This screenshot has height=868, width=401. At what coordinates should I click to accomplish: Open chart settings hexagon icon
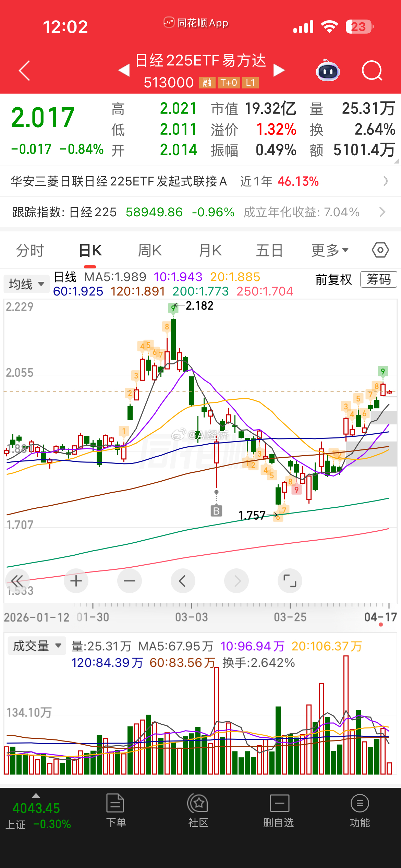[x=380, y=250]
